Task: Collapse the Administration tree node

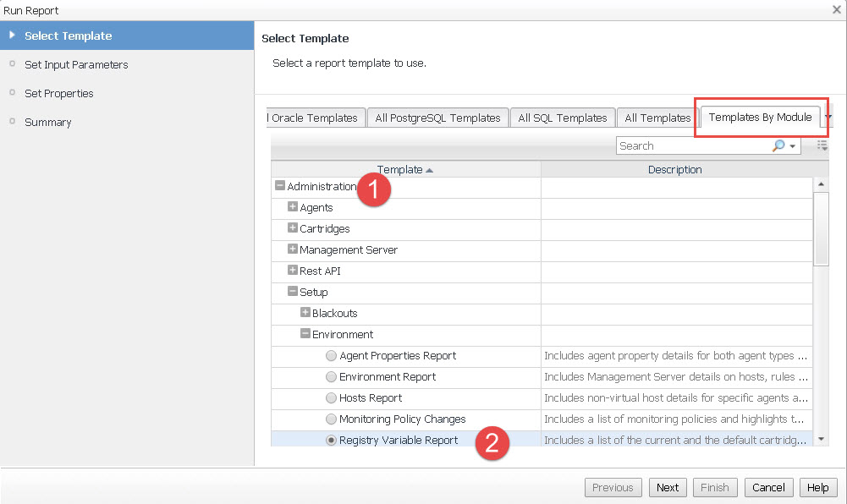Action: (x=280, y=186)
